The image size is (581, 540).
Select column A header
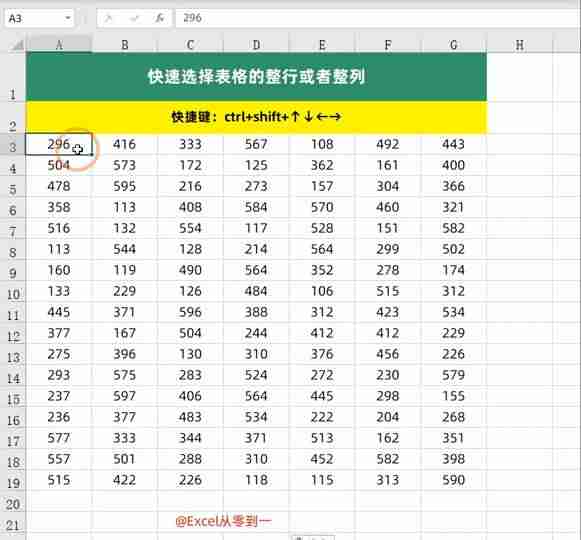(x=59, y=45)
